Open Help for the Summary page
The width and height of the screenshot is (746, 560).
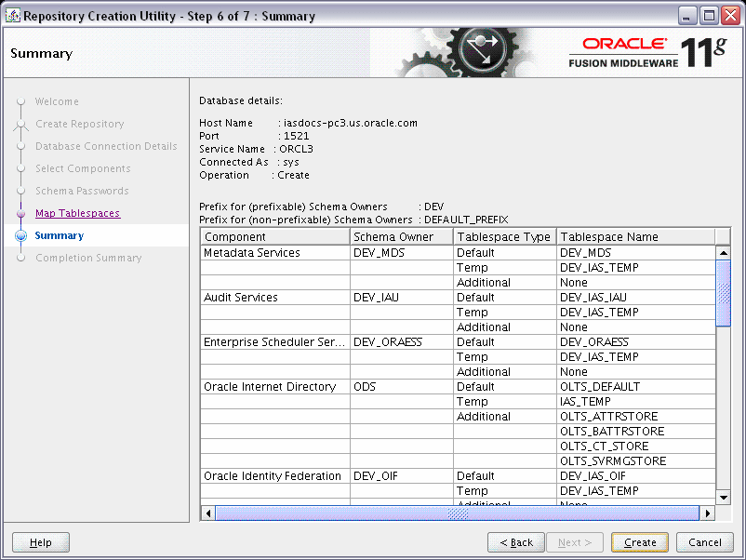[40, 542]
